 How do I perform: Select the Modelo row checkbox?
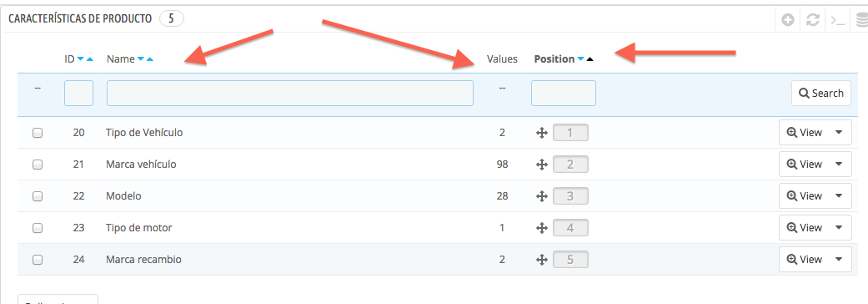click(x=38, y=195)
